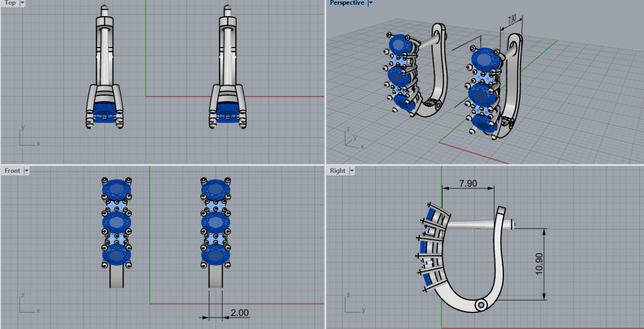Pick bottom blue gem of left earring in Front
Viewport: 644px width, 329px height.
click(116, 254)
